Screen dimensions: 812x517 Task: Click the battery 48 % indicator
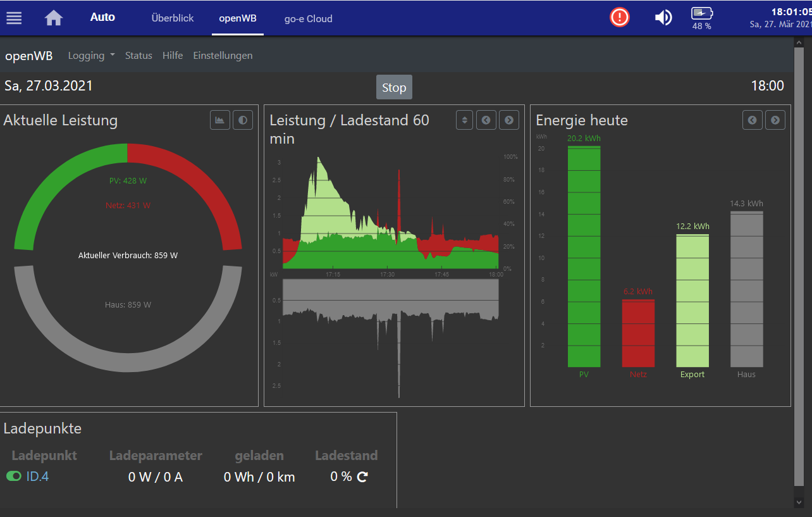701,19
